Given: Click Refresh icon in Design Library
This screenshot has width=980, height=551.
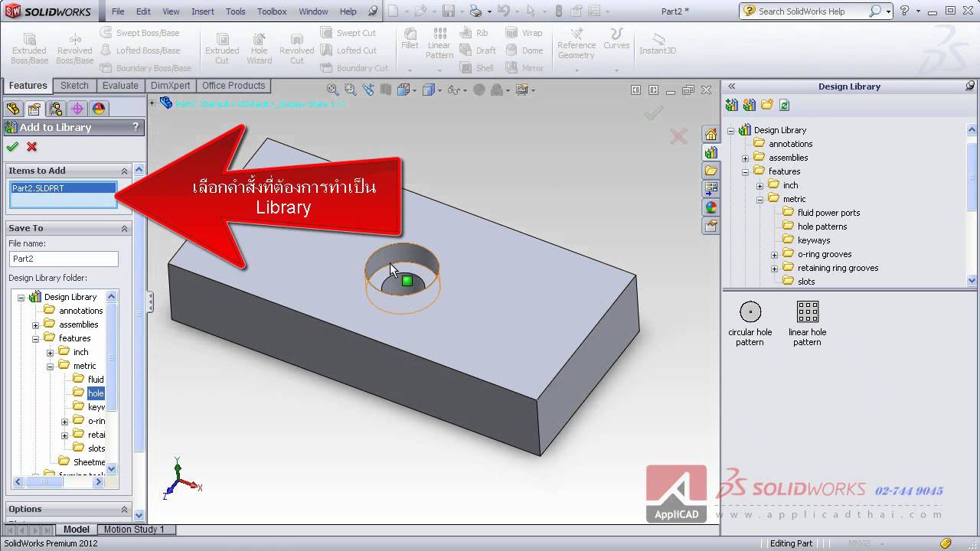Looking at the screenshot, I should click(x=784, y=105).
